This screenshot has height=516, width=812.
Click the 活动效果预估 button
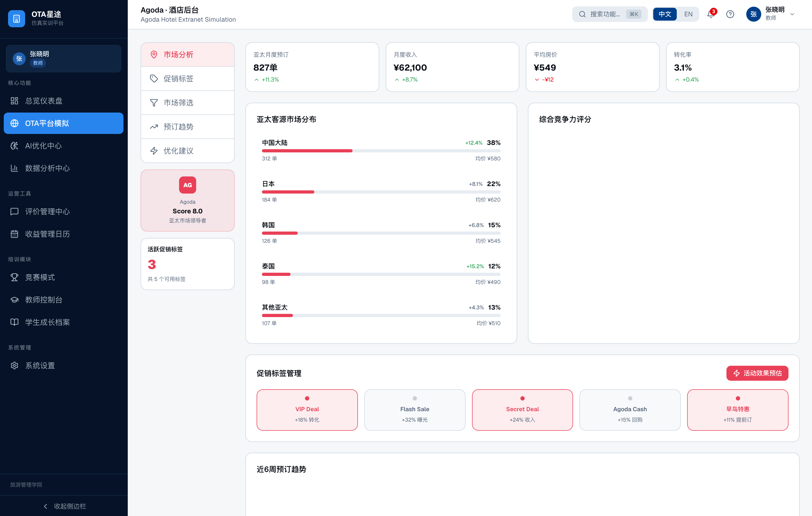[x=757, y=373]
